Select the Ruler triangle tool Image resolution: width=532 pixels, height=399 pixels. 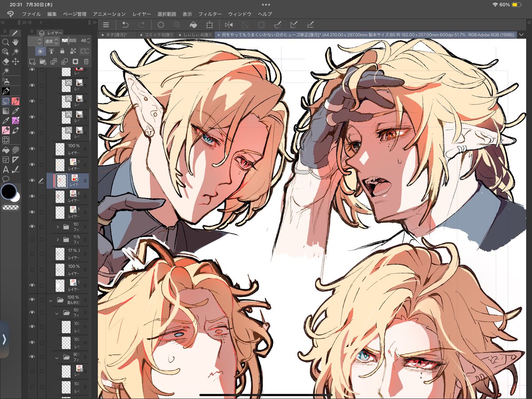pyautogui.click(x=16, y=160)
